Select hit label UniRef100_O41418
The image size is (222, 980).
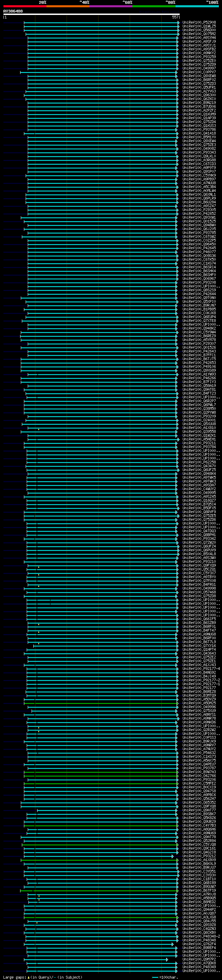199,133
